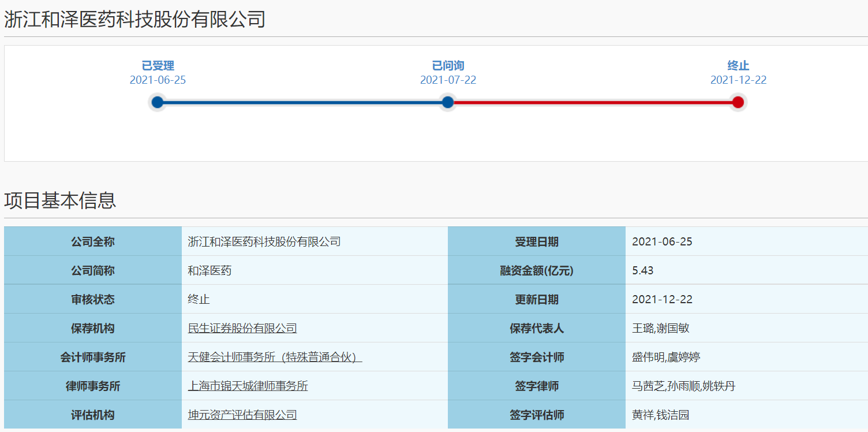The width and height of the screenshot is (868, 432).
Task: Click the 已问询 timeline dot
Action: [x=448, y=103]
